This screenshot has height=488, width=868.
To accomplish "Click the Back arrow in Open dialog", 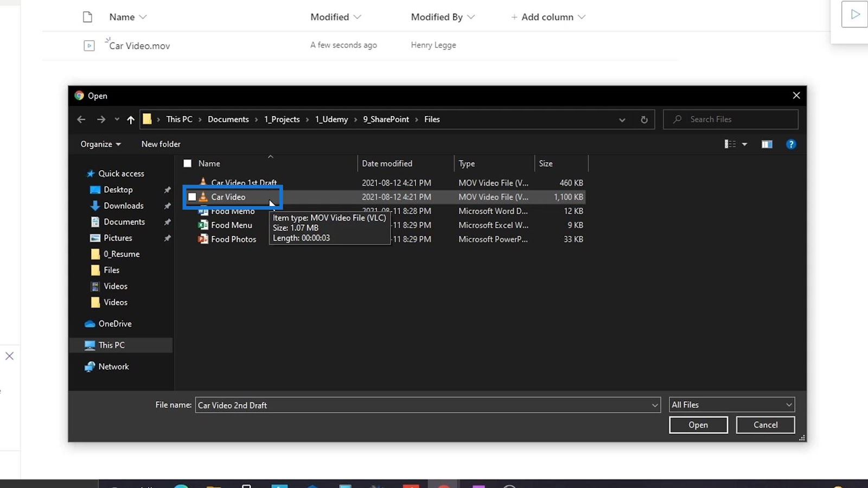I will pyautogui.click(x=81, y=119).
